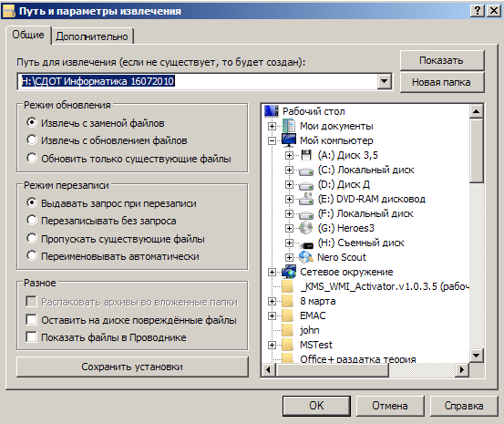Click the EMAC folder icon
The width and height of the screenshot is (504, 424).
pyautogui.click(x=287, y=315)
